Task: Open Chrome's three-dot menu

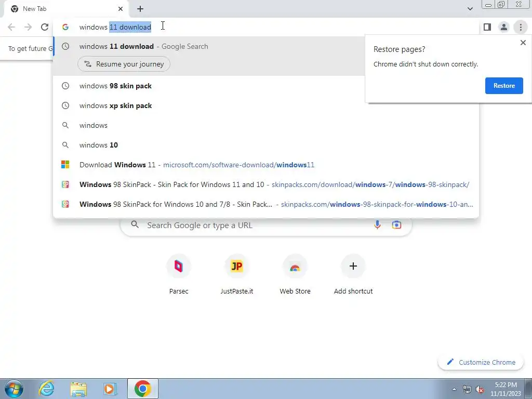Action: click(521, 27)
